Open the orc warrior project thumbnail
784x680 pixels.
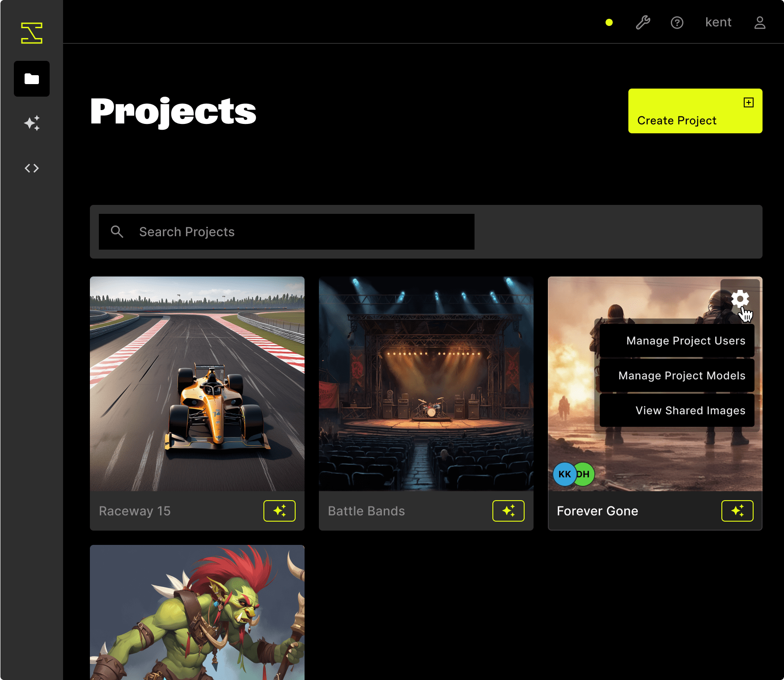click(197, 613)
